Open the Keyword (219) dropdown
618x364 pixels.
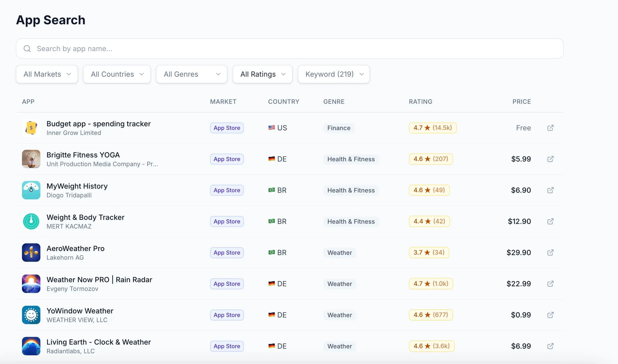point(334,74)
